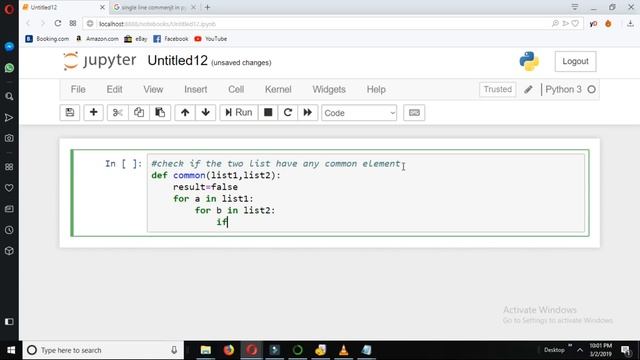Paste cells below icon
This screenshot has height=360, width=640.
coord(160,113)
